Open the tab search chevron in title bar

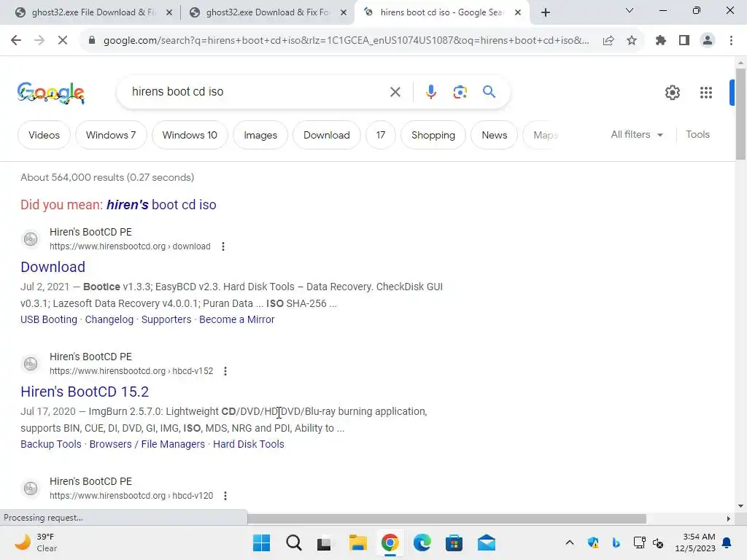click(x=630, y=10)
